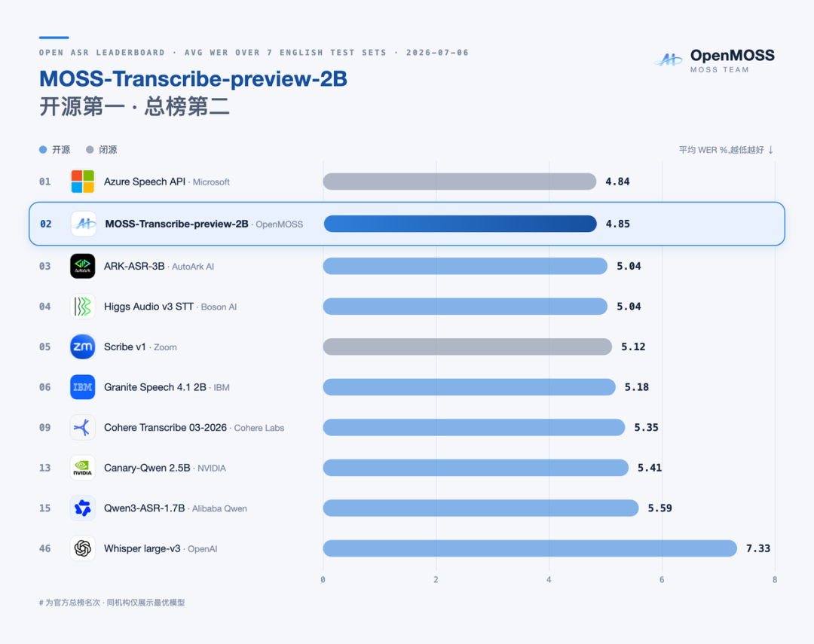The height and width of the screenshot is (644, 814).
Task: Click the OpenMOSS brand logo in the header
Action: pyautogui.click(x=668, y=60)
